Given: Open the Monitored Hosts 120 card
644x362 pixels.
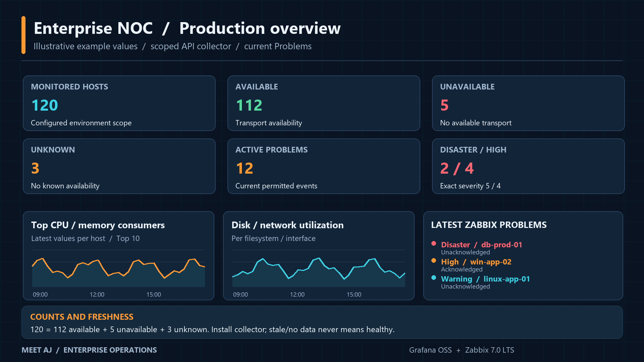Looking at the screenshot, I should point(119,103).
